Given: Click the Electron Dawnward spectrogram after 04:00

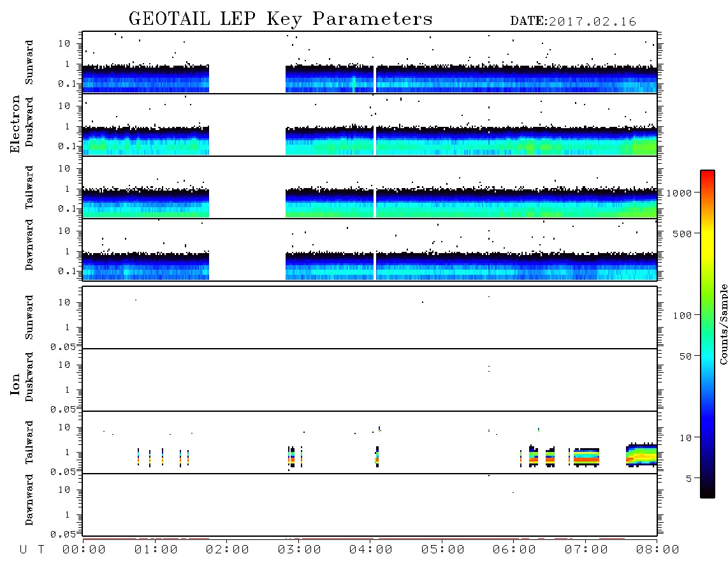Looking at the screenshot, I should pos(517,266).
